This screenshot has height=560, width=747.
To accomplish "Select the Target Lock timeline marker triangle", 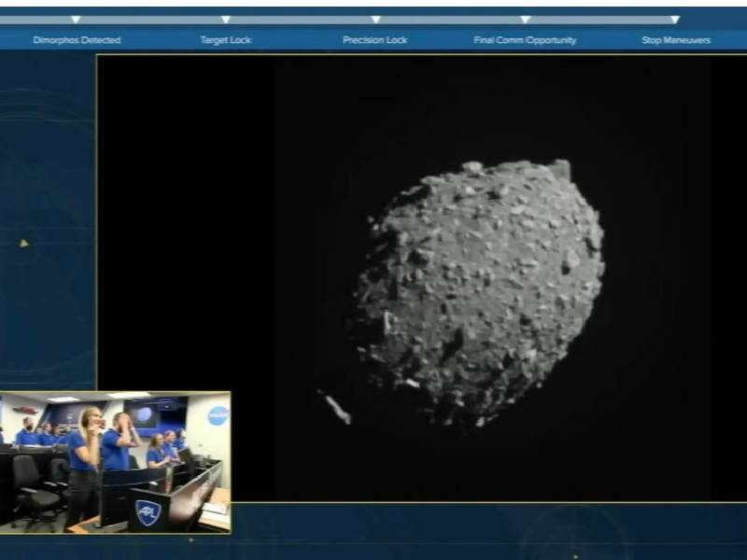I will click(226, 20).
